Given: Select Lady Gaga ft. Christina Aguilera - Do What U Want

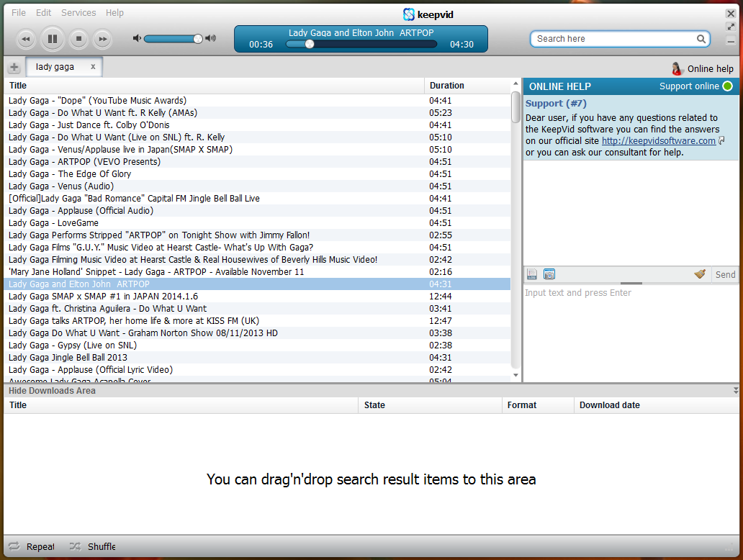Looking at the screenshot, I should (x=257, y=309).
